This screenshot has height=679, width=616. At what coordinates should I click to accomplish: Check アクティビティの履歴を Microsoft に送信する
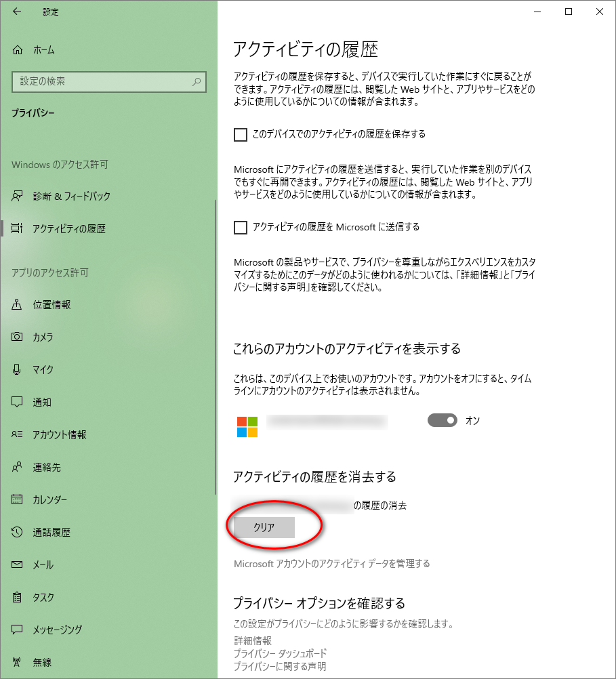point(241,228)
